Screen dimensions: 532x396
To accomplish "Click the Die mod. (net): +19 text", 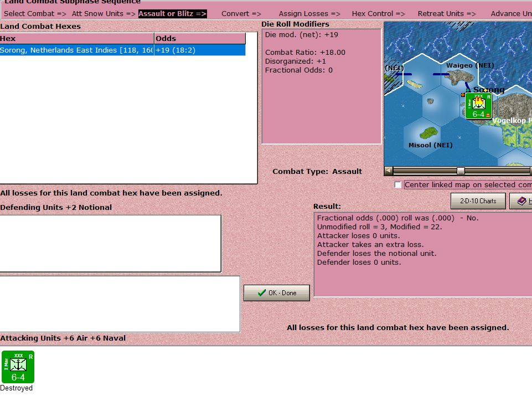I will point(301,34).
